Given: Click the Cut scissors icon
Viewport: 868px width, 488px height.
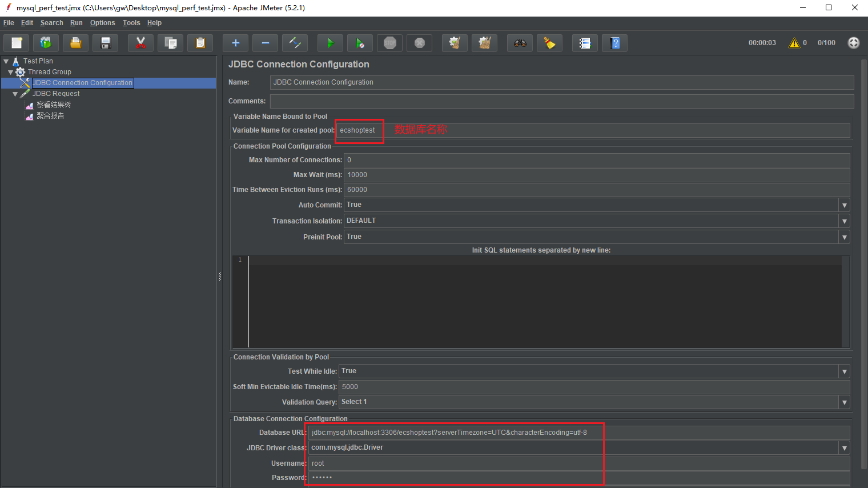Looking at the screenshot, I should point(140,43).
